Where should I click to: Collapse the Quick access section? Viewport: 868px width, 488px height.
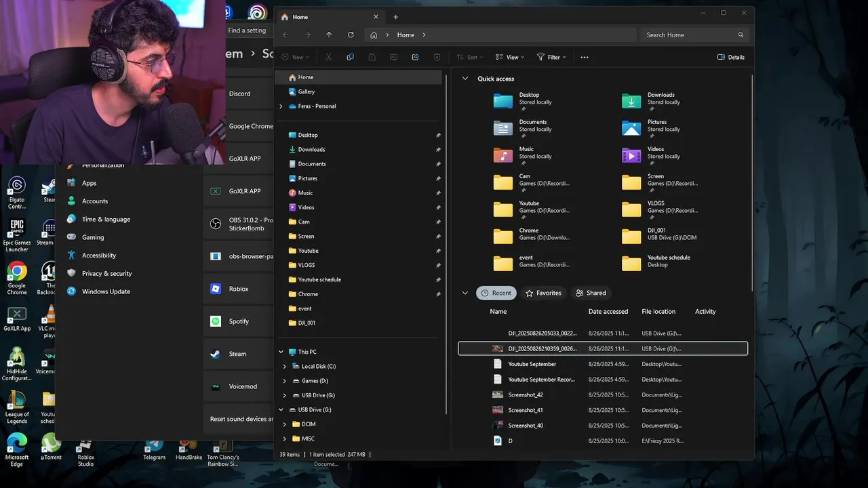click(x=465, y=79)
